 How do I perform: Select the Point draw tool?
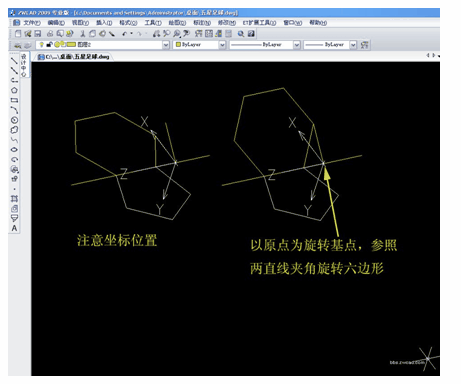click(14, 189)
